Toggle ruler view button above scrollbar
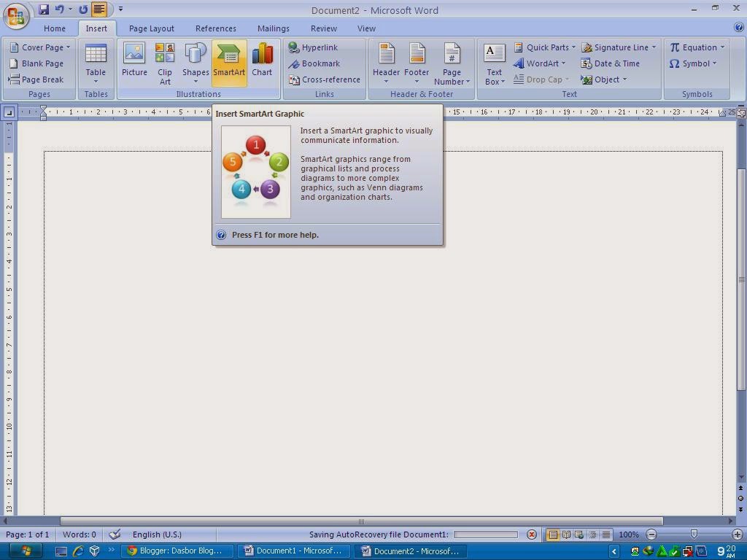 click(741, 113)
